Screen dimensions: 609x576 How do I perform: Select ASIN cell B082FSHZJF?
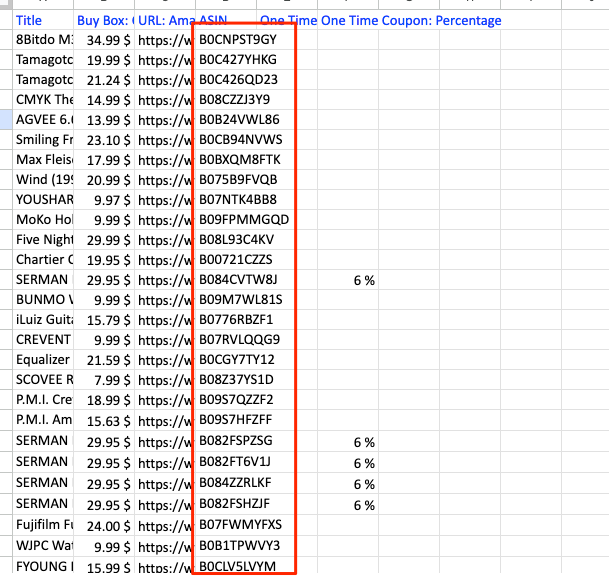tap(226, 504)
